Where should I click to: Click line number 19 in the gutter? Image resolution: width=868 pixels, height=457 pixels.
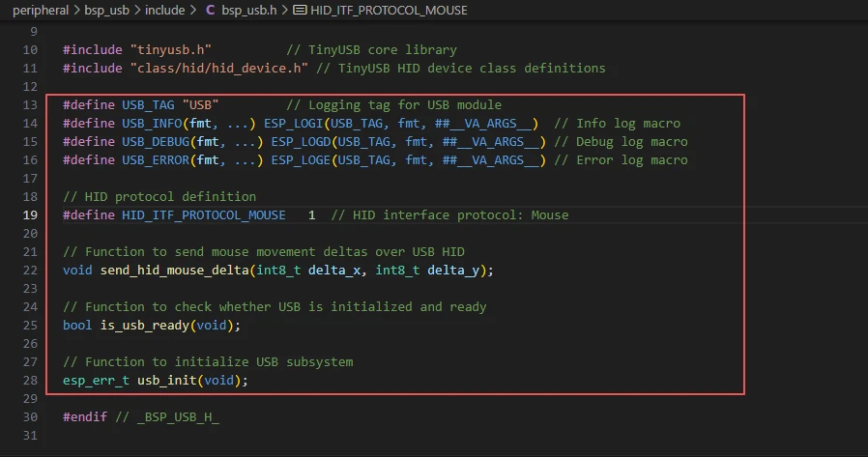pos(29,214)
